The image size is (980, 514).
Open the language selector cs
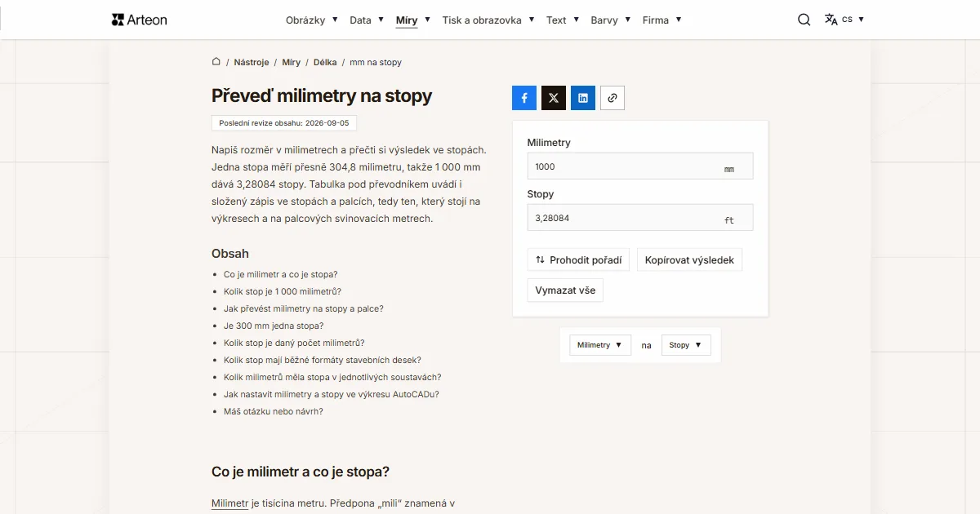click(844, 20)
